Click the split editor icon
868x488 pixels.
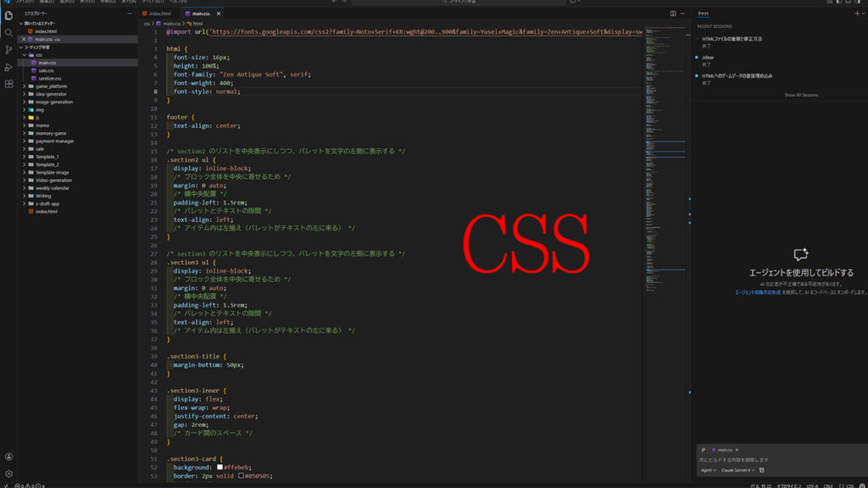pyautogui.click(x=673, y=14)
